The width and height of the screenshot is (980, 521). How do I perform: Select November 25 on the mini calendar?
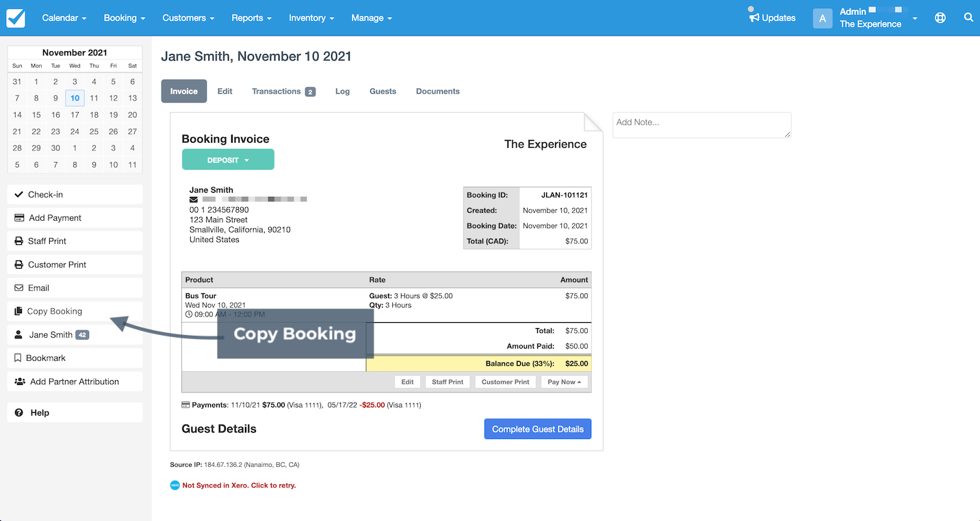[94, 131]
